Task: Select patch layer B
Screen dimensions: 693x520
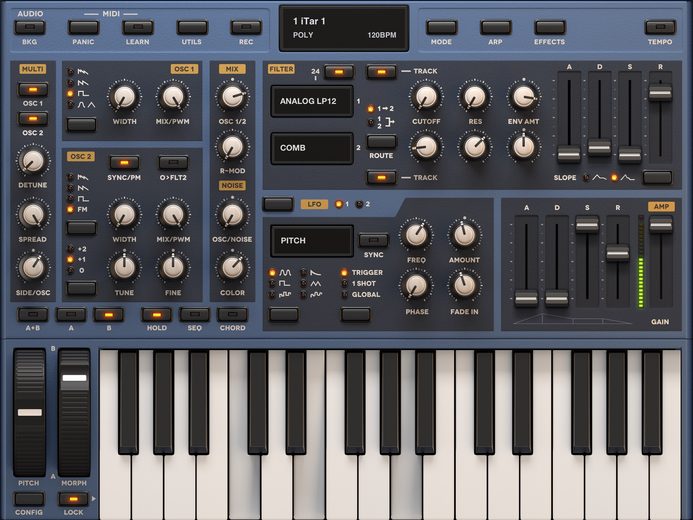Action: (x=109, y=315)
